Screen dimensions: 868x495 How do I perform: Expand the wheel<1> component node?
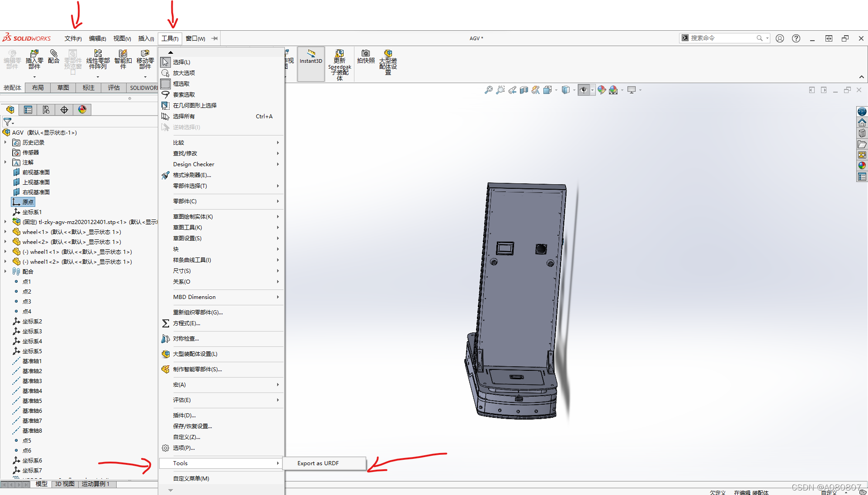click(5, 232)
